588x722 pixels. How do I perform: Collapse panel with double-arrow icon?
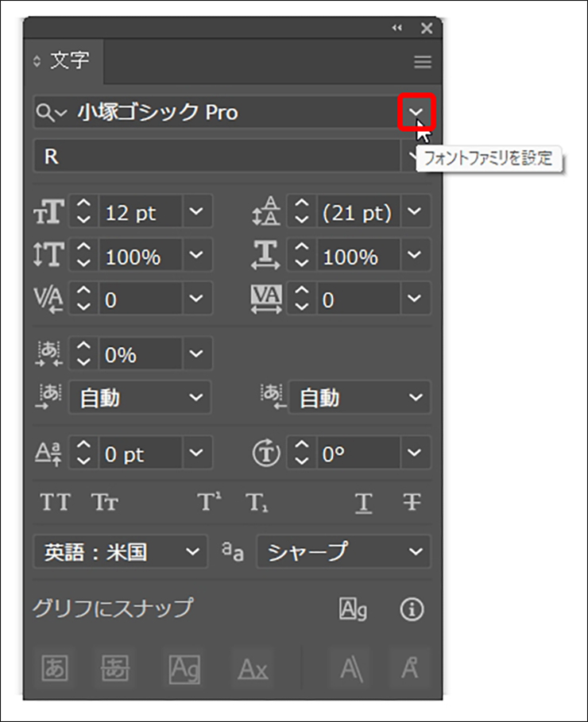pos(397,28)
